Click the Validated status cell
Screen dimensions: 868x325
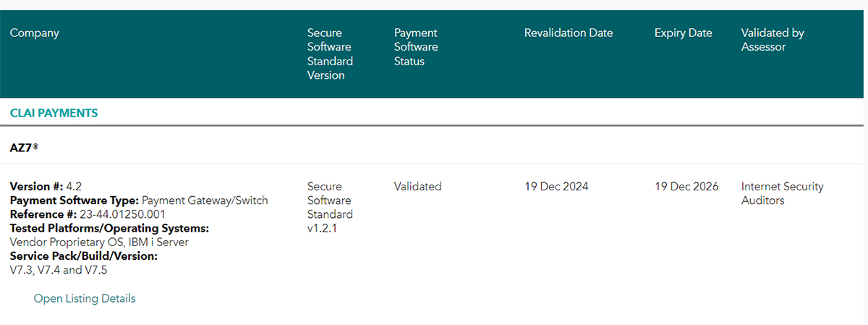(417, 186)
